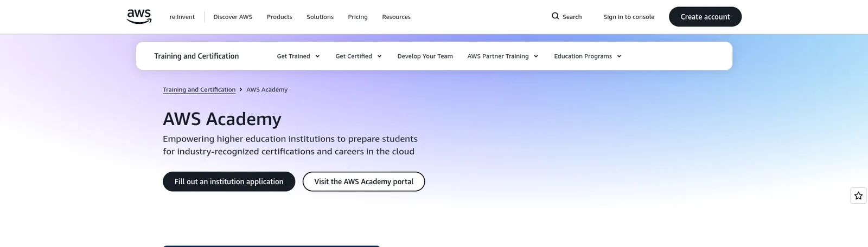Click Training and Certification breadcrumb link
This screenshot has height=247, width=868.
coord(199,89)
